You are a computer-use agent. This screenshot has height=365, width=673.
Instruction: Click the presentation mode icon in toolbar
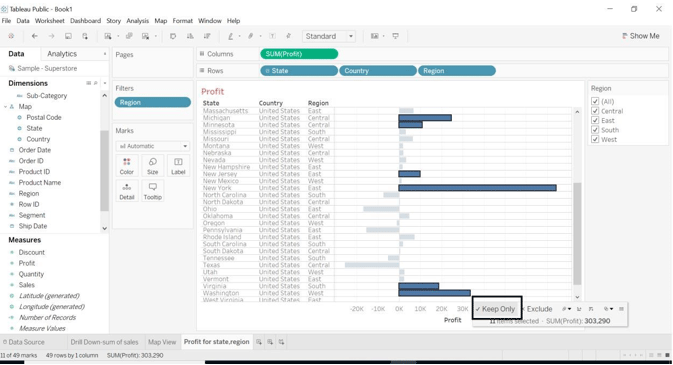pyautogui.click(x=395, y=36)
